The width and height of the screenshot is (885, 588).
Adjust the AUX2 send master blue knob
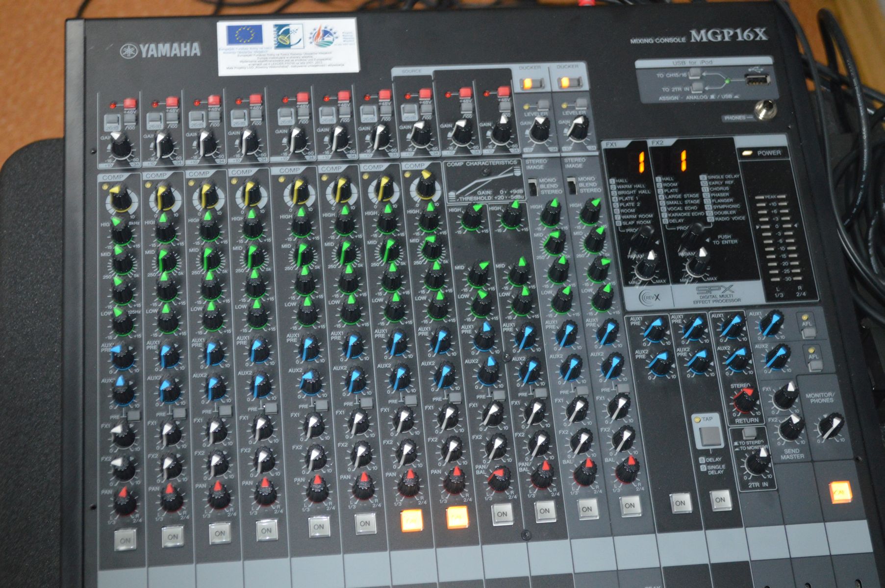click(778, 357)
